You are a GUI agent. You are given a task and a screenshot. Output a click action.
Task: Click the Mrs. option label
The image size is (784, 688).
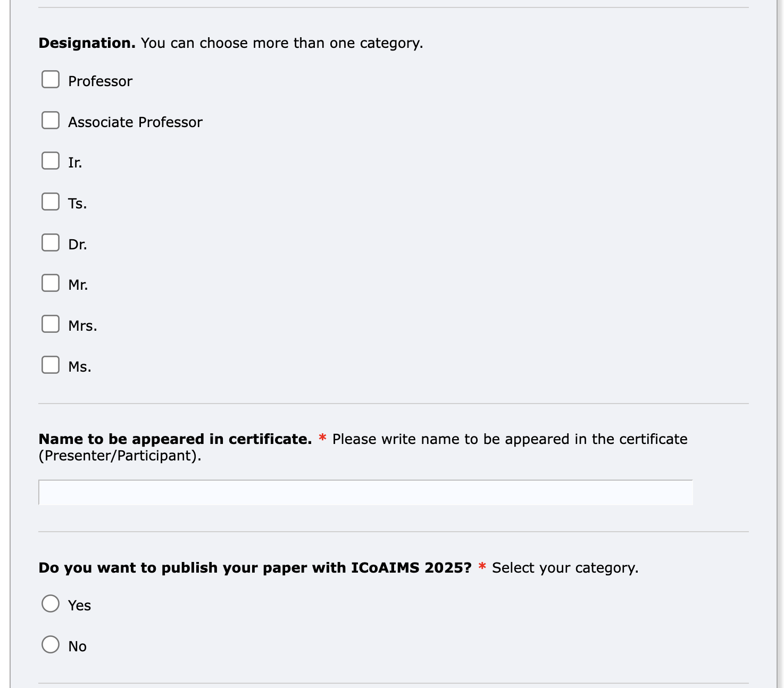(82, 326)
